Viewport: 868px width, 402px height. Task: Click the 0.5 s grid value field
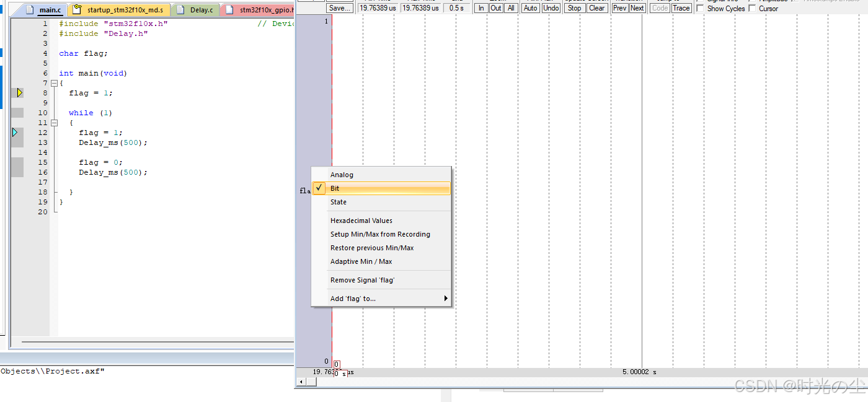click(x=458, y=8)
